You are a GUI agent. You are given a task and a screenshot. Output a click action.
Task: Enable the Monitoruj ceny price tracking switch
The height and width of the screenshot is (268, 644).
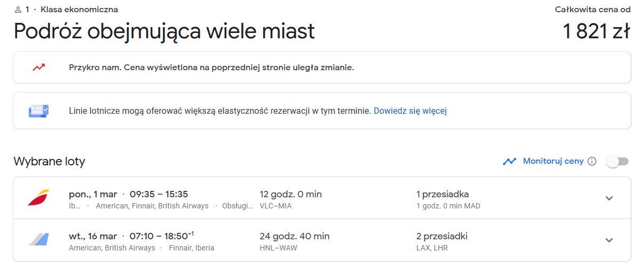click(618, 161)
